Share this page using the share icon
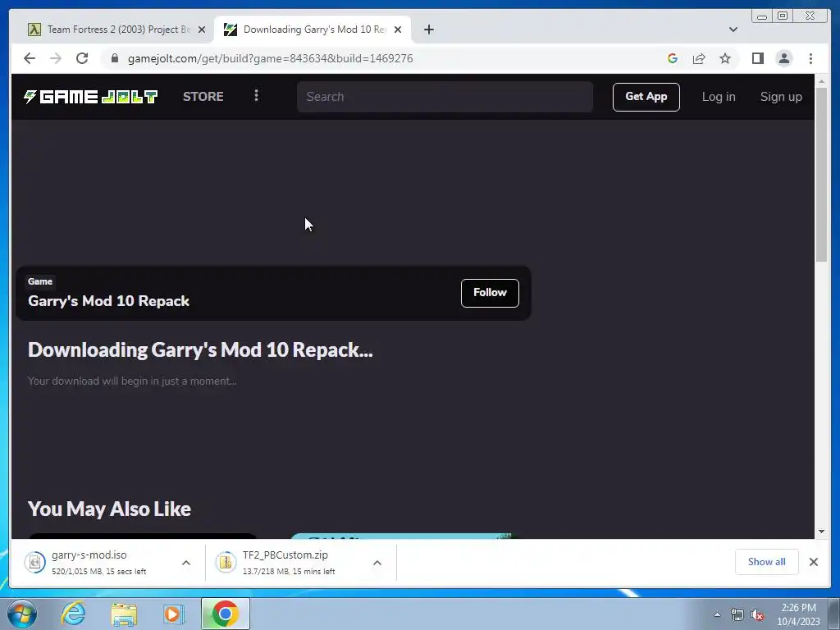Image resolution: width=840 pixels, height=630 pixels. point(699,58)
